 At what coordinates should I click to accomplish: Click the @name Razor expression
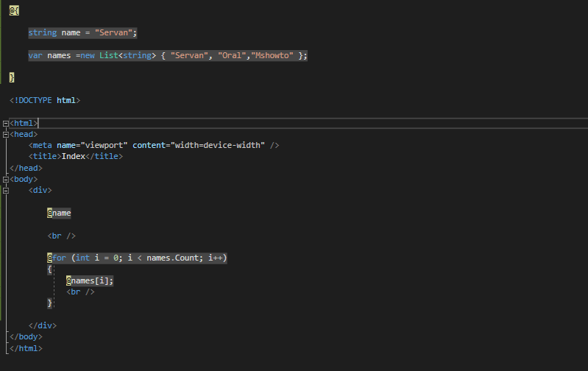pyautogui.click(x=59, y=213)
